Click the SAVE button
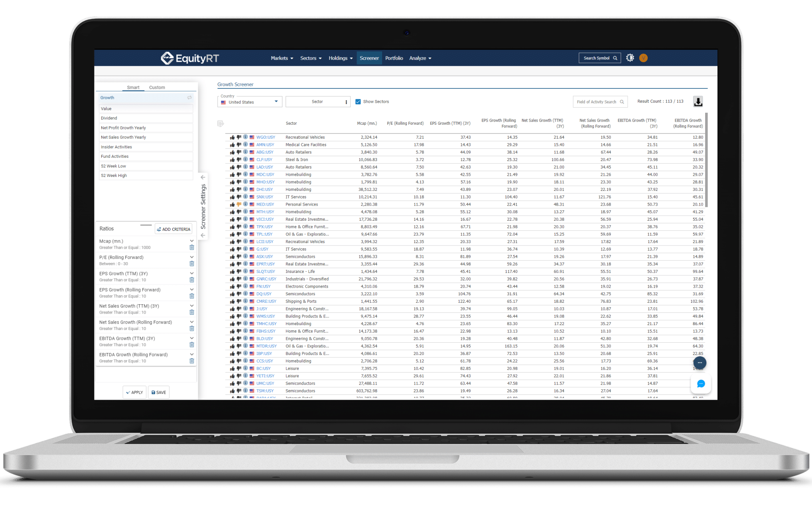 (x=159, y=392)
